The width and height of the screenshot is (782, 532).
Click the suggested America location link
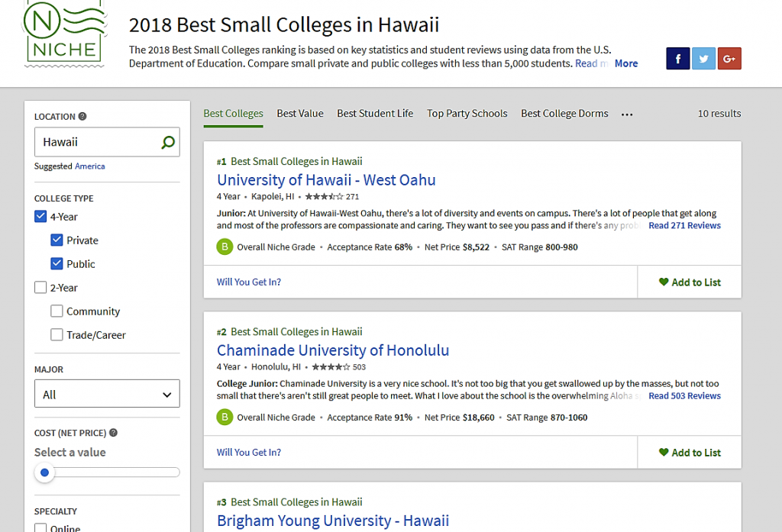point(90,166)
